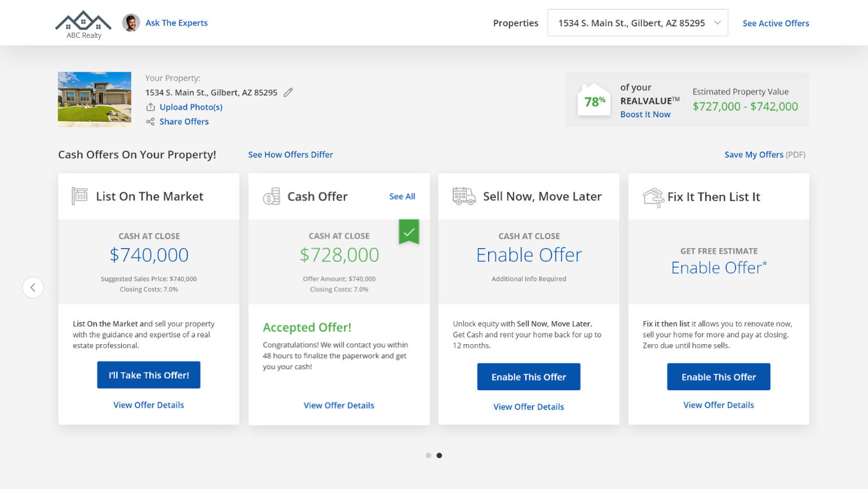The height and width of the screenshot is (489, 868).
Task: Open the Properties address dropdown
Action: (x=637, y=23)
